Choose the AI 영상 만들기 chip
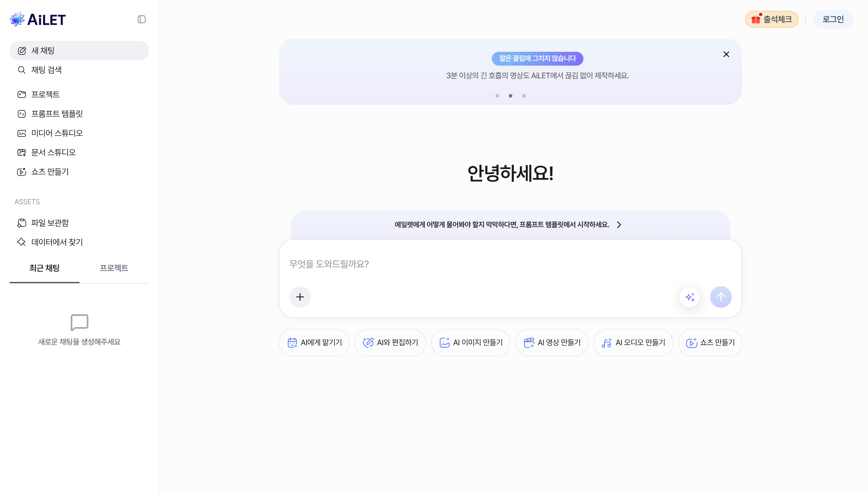 click(552, 343)
